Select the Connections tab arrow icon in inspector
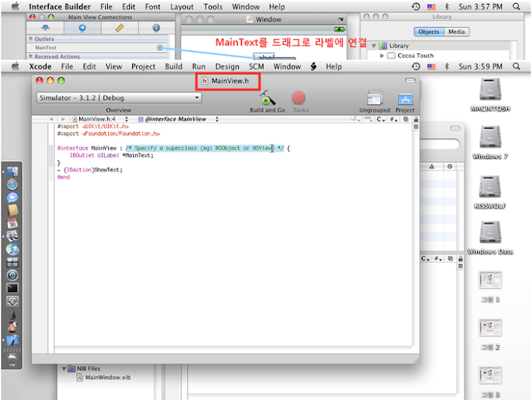532x400 pixels. click(x=82, y=28)
